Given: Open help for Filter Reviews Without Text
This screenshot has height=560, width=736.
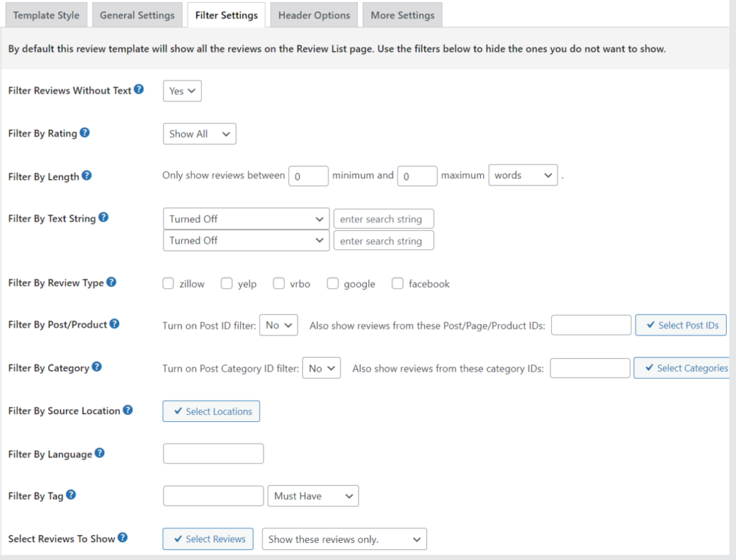Looking at the screenshot, I should tap(139, 89).
